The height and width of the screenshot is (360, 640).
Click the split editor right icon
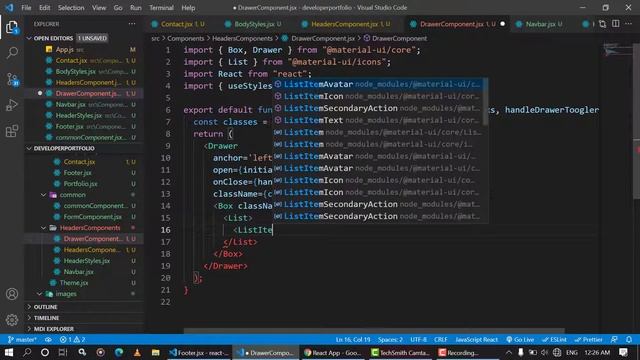point(616,24)
